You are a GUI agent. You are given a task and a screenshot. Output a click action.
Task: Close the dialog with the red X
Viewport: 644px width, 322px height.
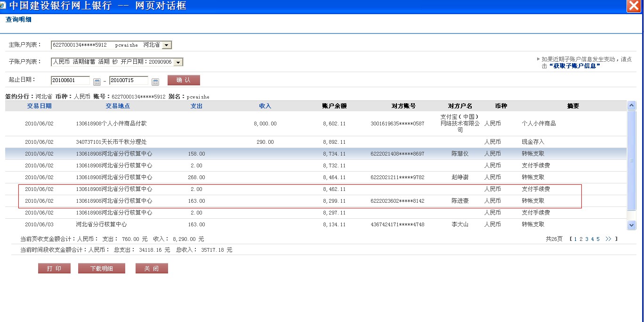click(x=634, y=6)
